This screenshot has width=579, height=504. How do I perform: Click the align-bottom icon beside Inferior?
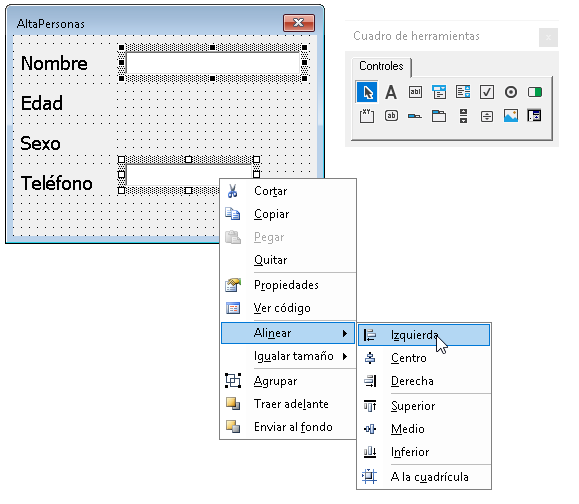(370, 452)
